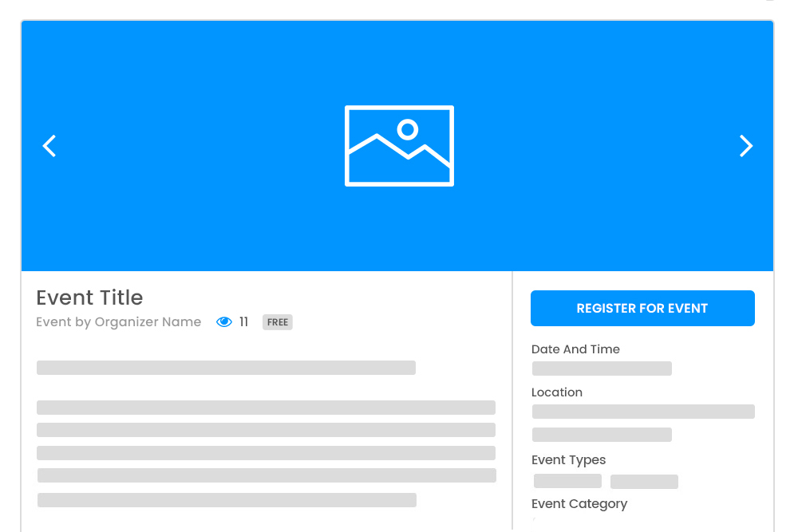The image size is (798, 532).
Task: Select first placeholder line below organizer name
Action: [226, 368]
